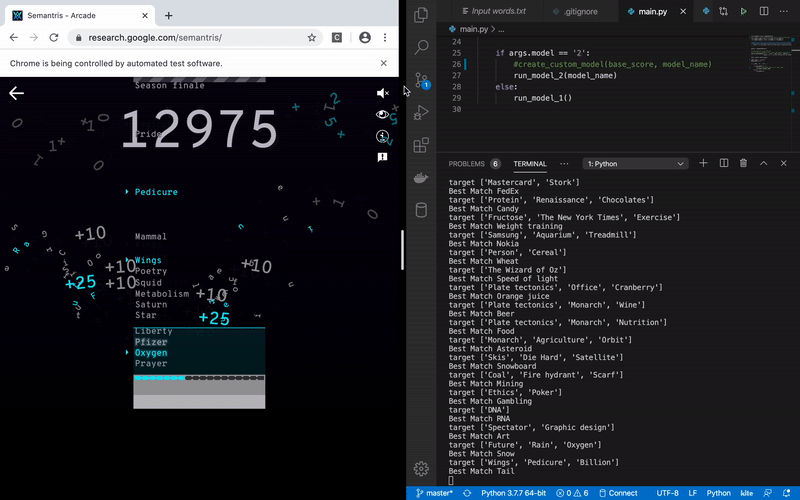Image resolution: width=800 pixels, height=500 pixels.
Task: Open notifications bell in the status bar
Action: (786, 493)
